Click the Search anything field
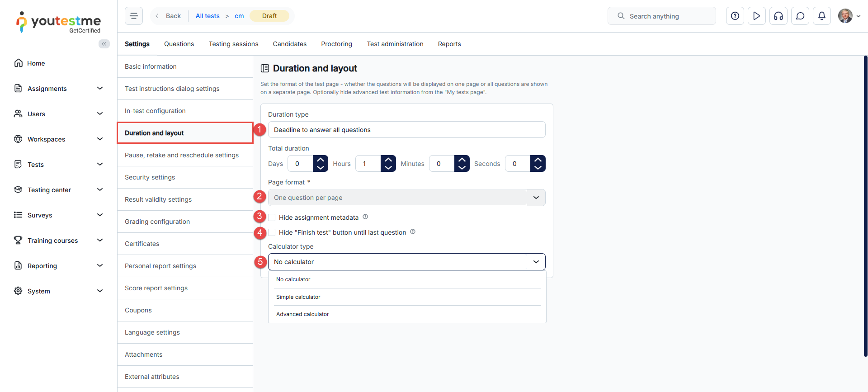The image size is (868, 392). pos(662,16)
